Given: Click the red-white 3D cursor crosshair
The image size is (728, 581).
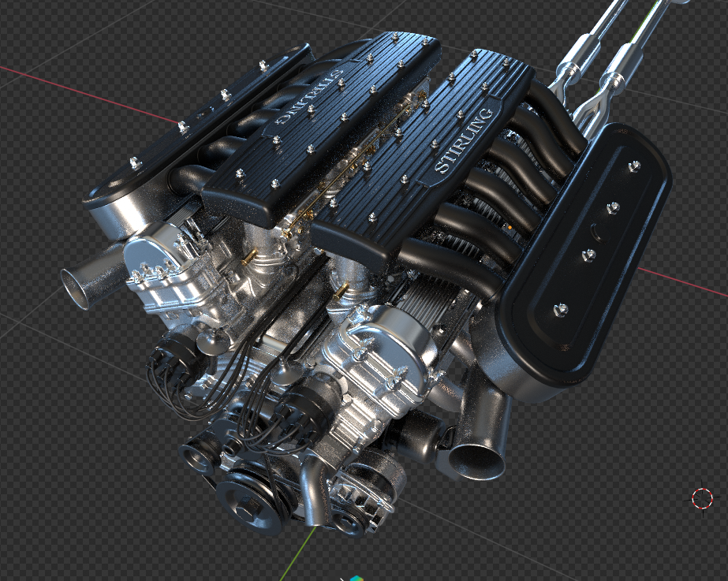Looking at the screenshot, I should point(703,499).
